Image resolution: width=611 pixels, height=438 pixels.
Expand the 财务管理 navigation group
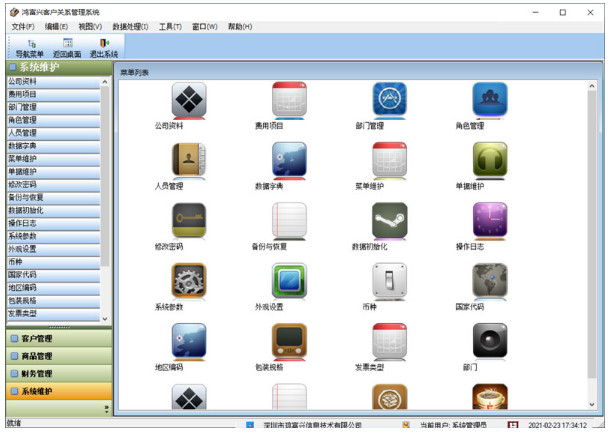pyautogui.click(x=59, y=373)
